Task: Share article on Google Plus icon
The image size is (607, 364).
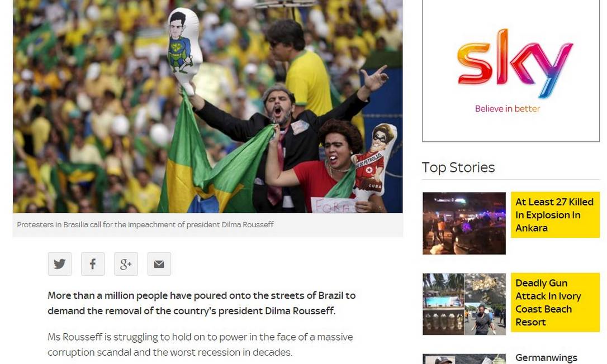Action: click(x=126, y=264)
